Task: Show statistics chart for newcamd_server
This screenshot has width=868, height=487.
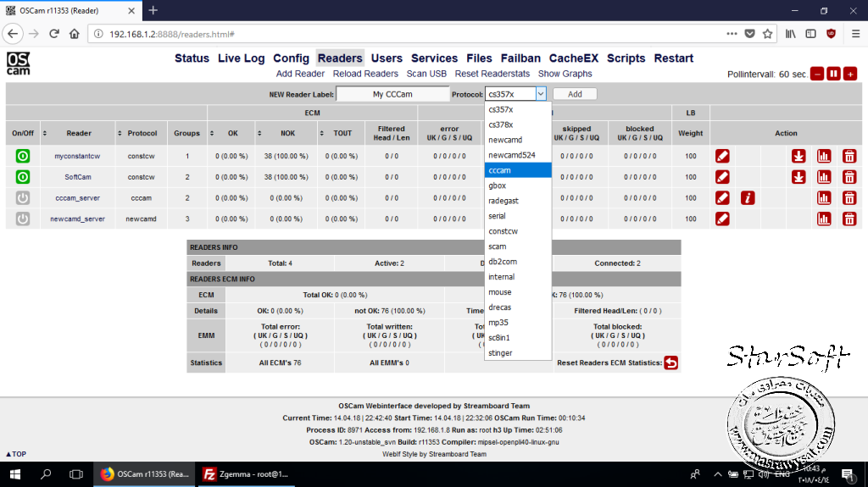Action: (x=824, y=219)
